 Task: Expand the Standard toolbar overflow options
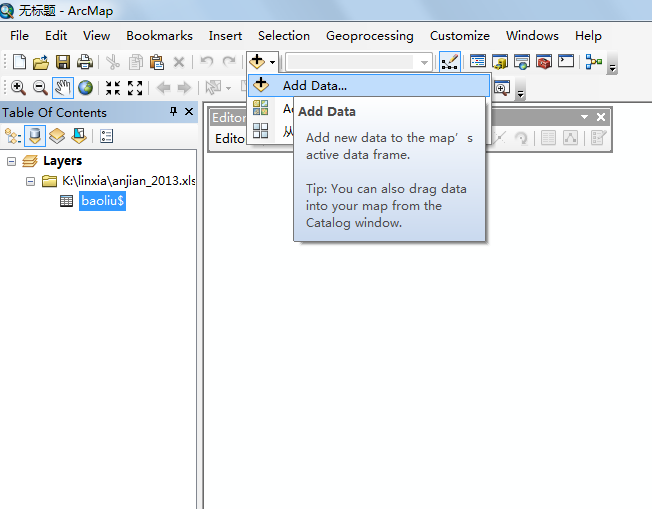[x=612, y=67]
